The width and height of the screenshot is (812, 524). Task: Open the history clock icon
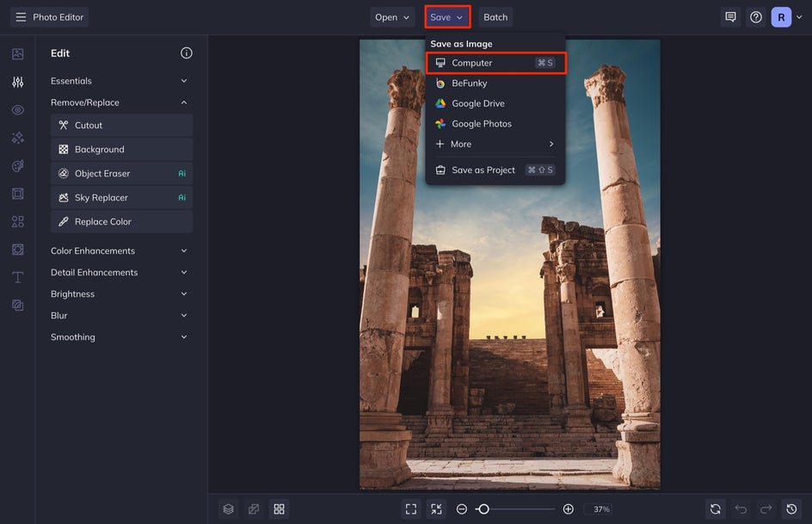tap(792, 509)
